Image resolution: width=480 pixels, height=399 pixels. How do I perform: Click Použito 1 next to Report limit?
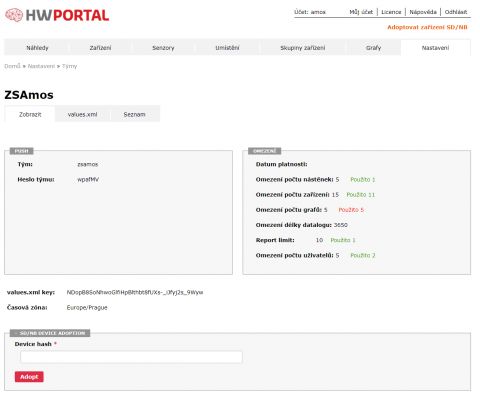(343, 240)
